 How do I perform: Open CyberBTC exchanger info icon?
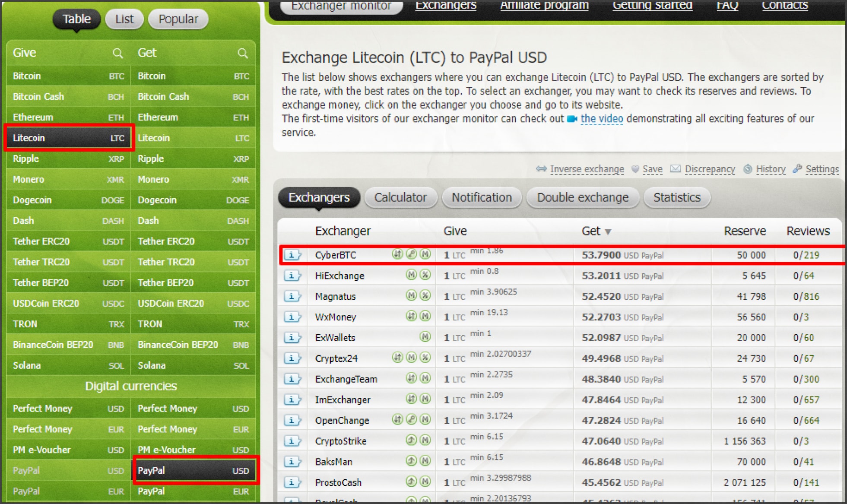292,255
